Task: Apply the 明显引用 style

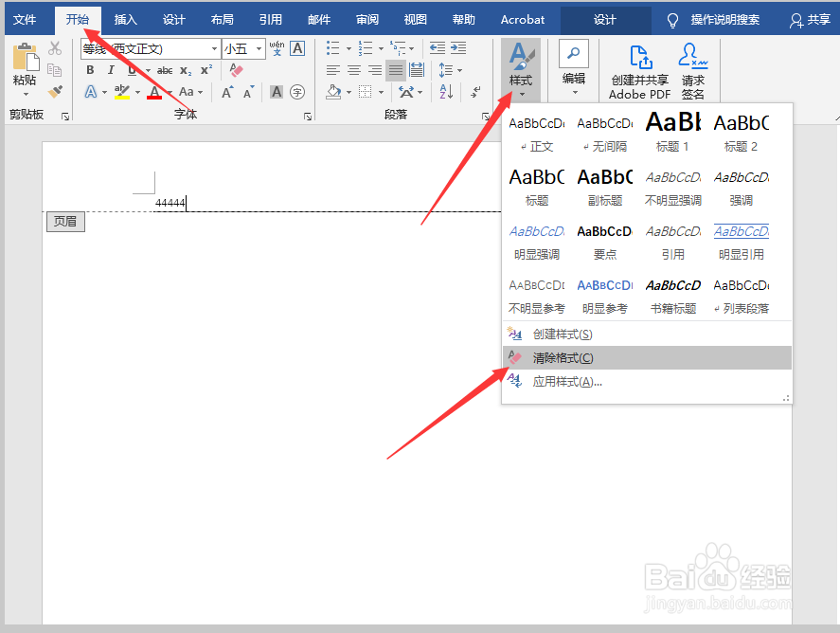Action: (741, 243)
